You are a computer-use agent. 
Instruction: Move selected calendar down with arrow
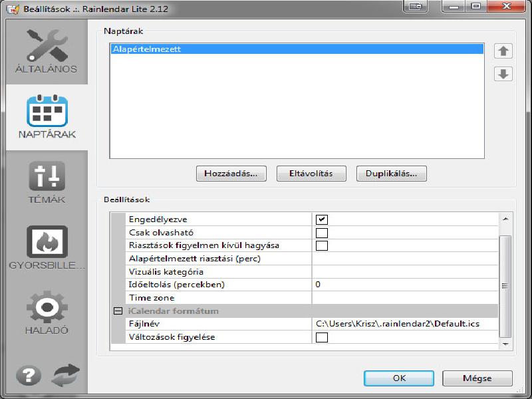(x=503, y=74)
